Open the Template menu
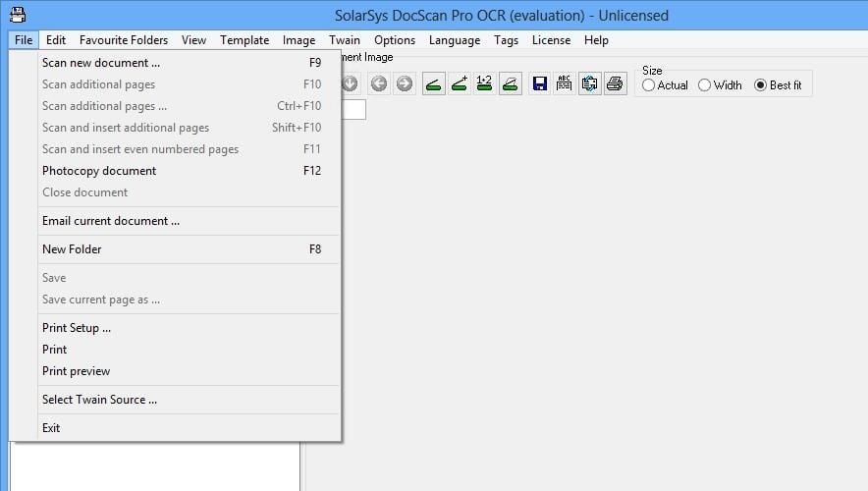868x491 pixels. 244,40
